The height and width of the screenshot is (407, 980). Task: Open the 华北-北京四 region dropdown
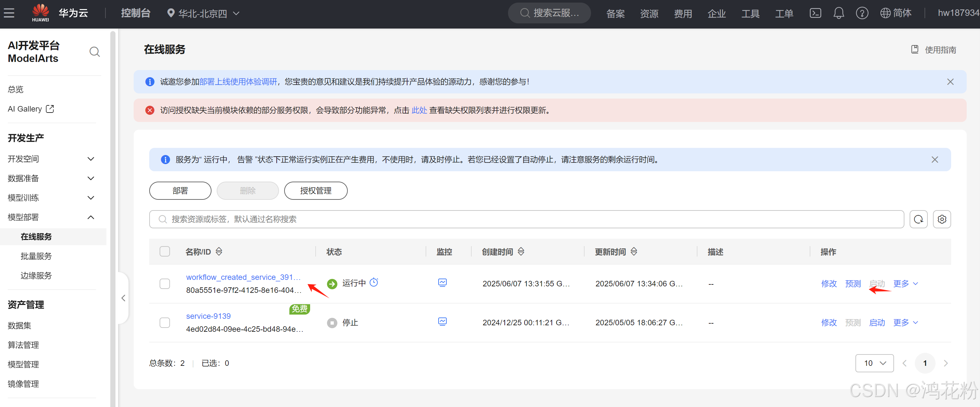click(x=203, y=14)
